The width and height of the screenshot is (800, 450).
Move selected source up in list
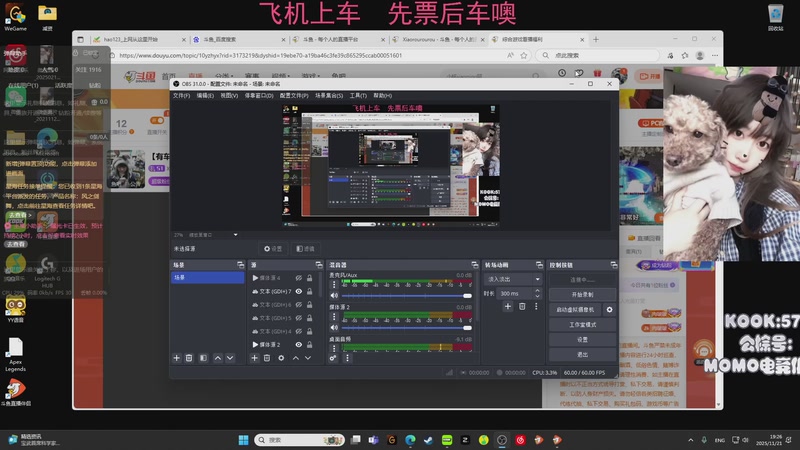(295, 358)
